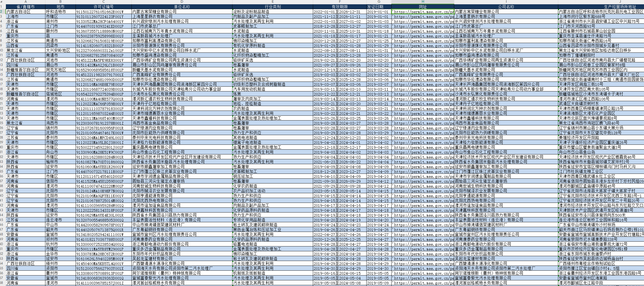The height and width of the screenshot is (286, 644).
Task: Select permit number 91442000582909678P001Y
Action: 103,225
